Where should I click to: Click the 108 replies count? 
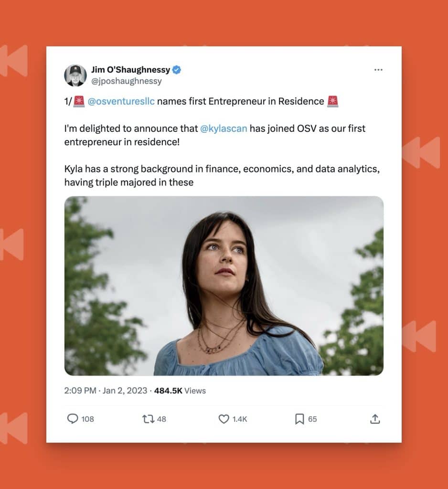(87, 419)
